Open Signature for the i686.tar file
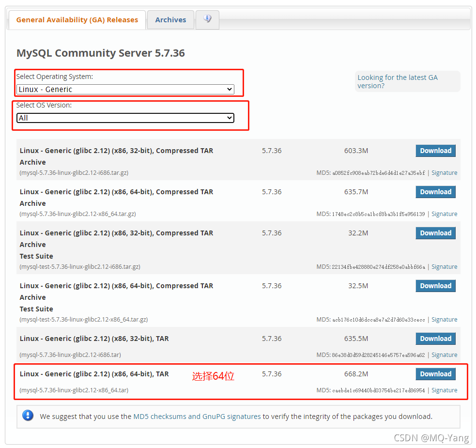Image resolution: width=476 pixels, height=448 pixels. [444, 355]
